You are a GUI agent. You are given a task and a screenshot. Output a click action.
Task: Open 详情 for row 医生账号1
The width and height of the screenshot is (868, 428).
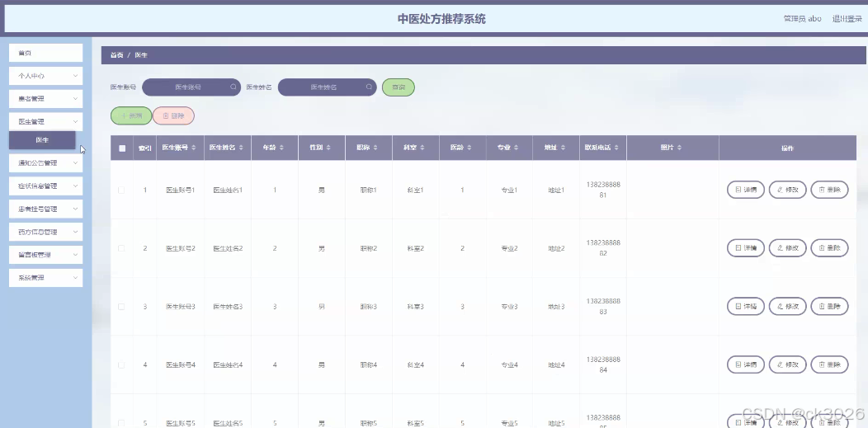[x=746, y=190]
